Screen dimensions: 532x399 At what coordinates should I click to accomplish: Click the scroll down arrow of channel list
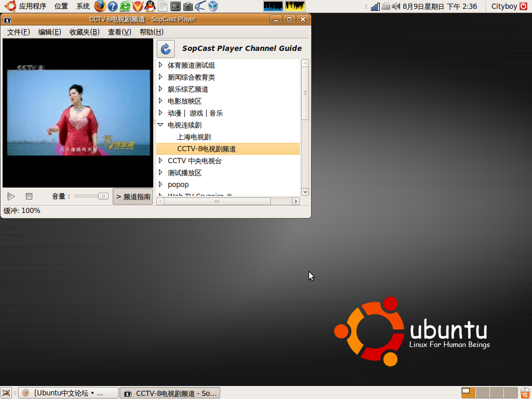coord(305,192)
